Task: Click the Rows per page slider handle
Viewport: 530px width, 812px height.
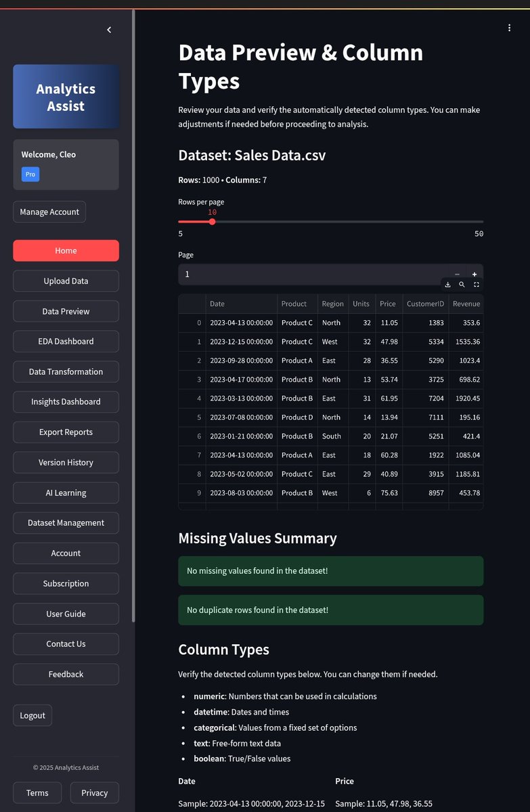Action: click(212, 221)
